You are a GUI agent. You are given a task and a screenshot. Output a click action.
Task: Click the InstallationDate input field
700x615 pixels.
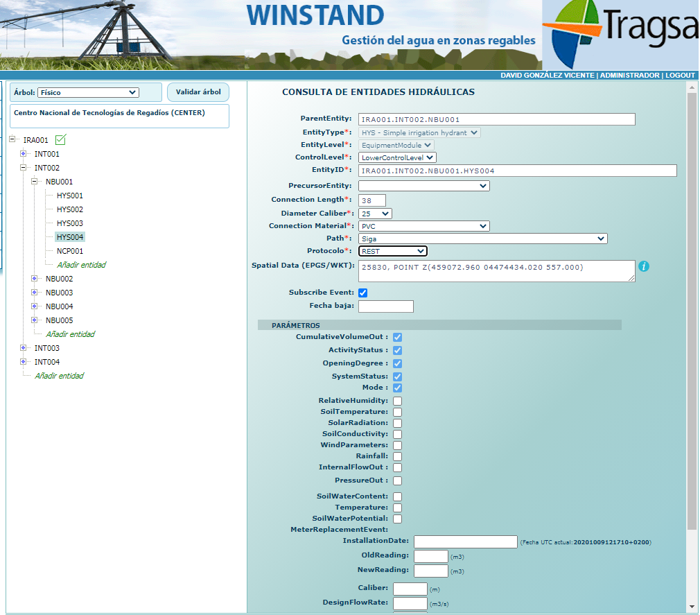tap(465, 542)
